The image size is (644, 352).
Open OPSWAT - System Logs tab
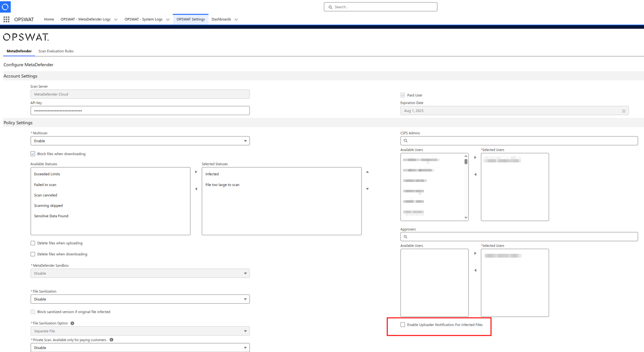pos(143,19)
